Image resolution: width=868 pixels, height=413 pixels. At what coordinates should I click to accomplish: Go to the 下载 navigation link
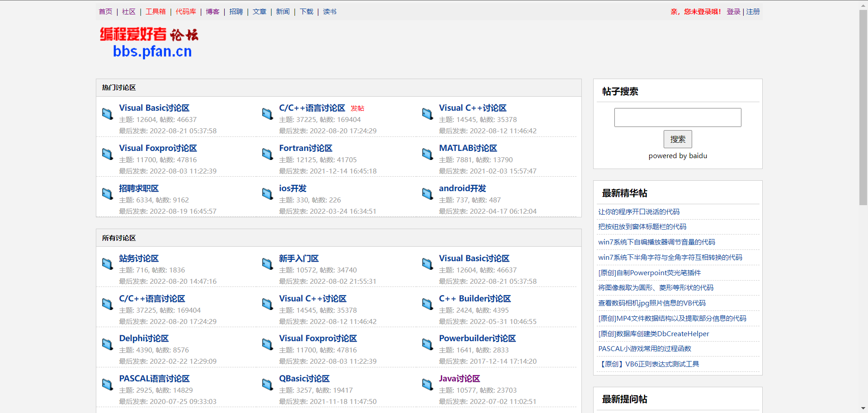(x=307, y=12)
